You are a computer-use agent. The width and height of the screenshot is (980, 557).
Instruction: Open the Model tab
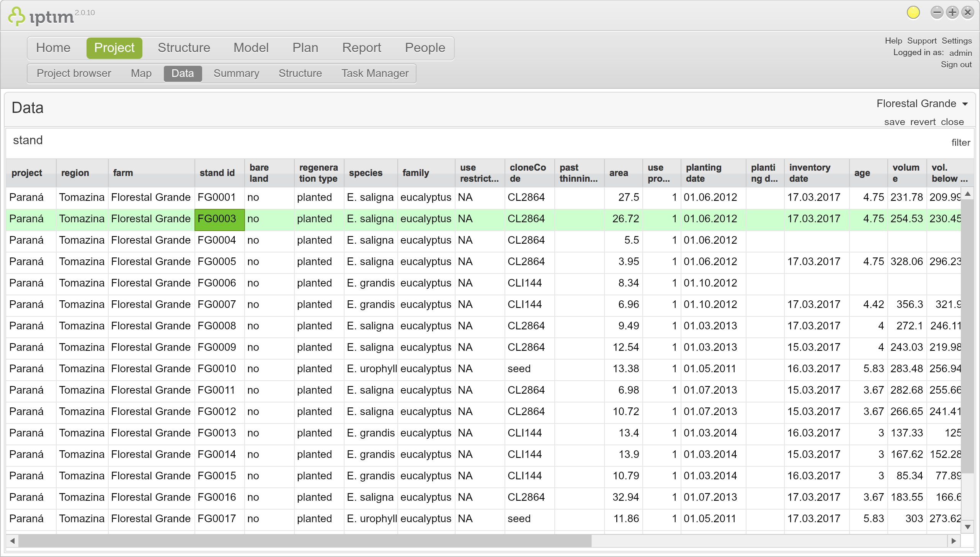point(251,48)
